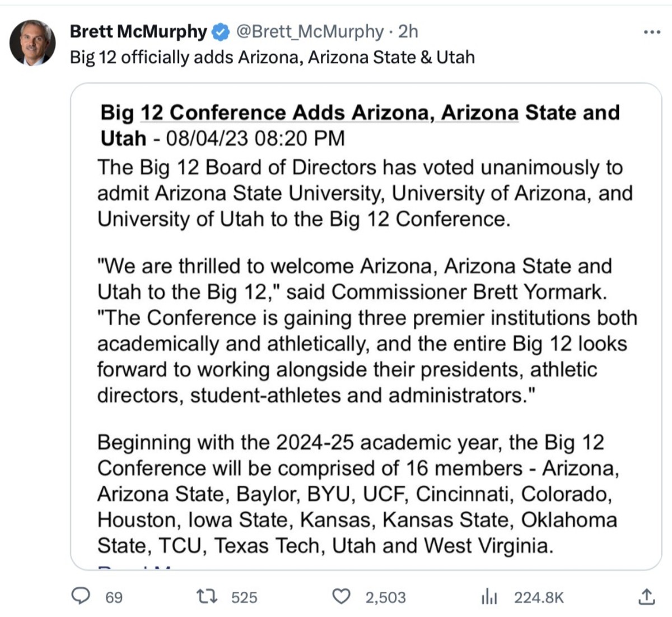Click the reply speech bubble icon
This screenshot has height=617, width=672.
tap(81, 596)
